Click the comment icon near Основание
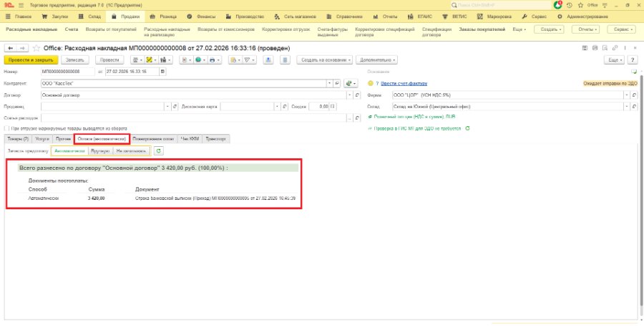The height and width of the screenshot is (326, 644). [635, 72]
